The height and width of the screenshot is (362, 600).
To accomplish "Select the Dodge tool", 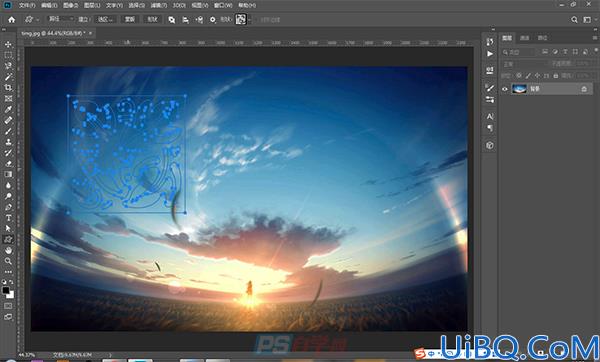I will coord(8,196).
